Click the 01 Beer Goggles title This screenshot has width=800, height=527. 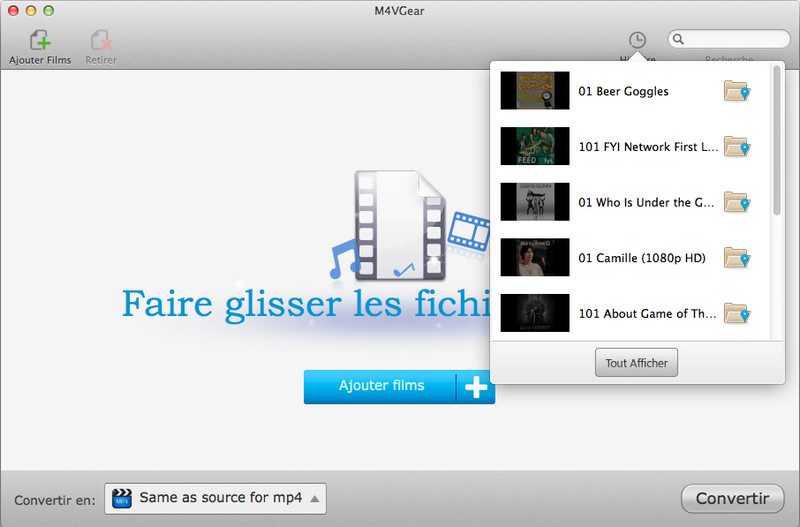tap(623, 91)
